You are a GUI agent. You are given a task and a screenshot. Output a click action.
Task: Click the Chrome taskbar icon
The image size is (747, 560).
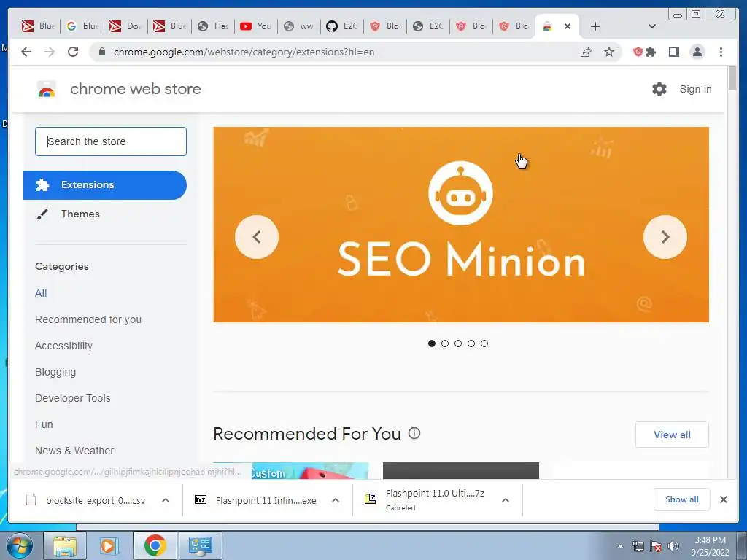point(155,545)
